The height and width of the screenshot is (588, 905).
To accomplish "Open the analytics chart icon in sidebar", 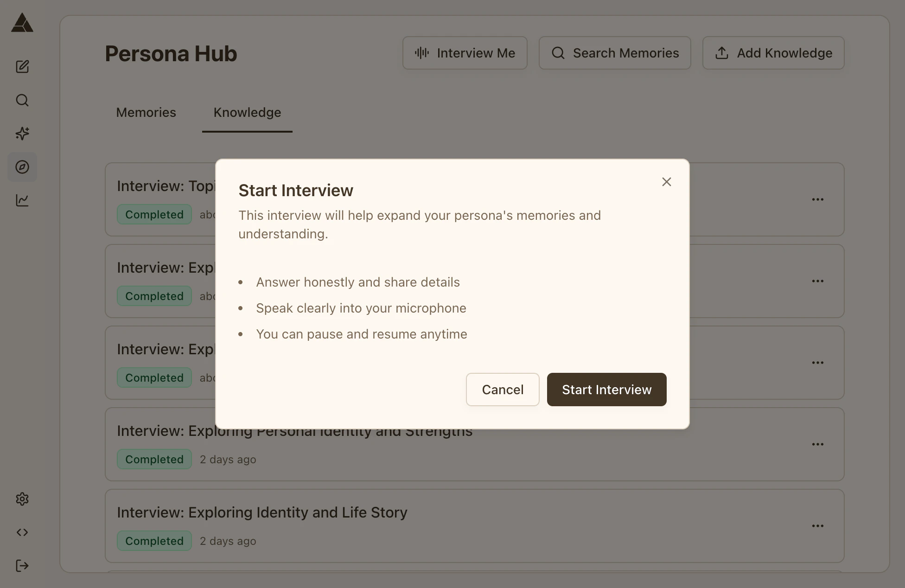I will tap(22, 200).
